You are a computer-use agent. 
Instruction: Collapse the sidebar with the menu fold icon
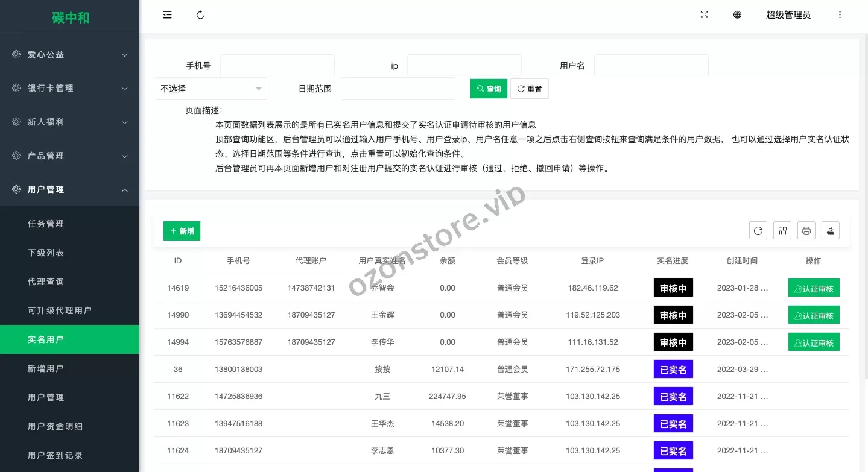(167, 15)
